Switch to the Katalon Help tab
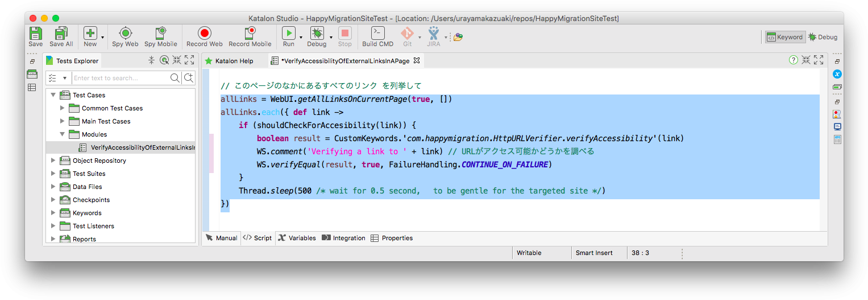 229,61
